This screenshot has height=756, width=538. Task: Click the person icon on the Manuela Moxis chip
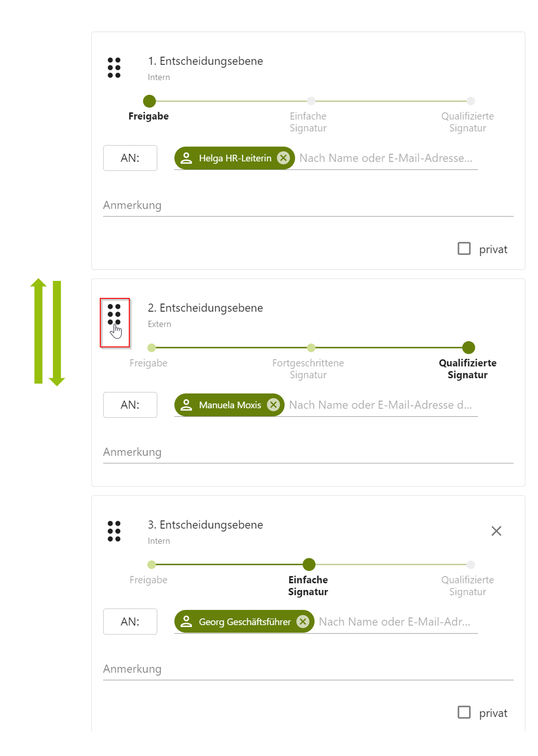(x=187, y=405)
